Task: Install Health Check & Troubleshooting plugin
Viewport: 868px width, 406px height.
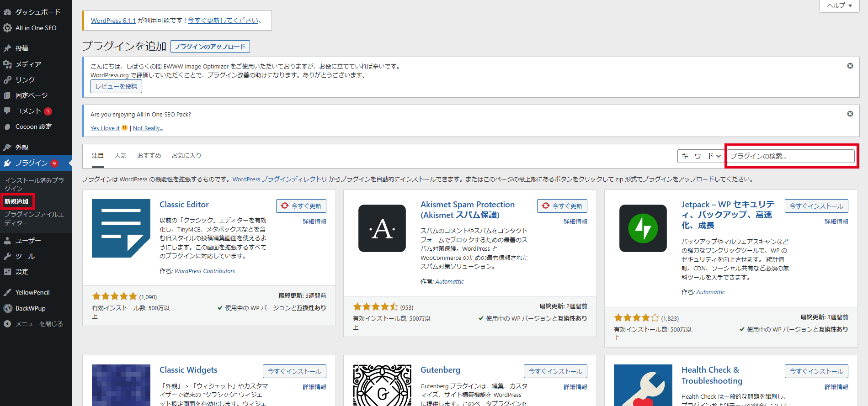Action: (x=816, y=371)
